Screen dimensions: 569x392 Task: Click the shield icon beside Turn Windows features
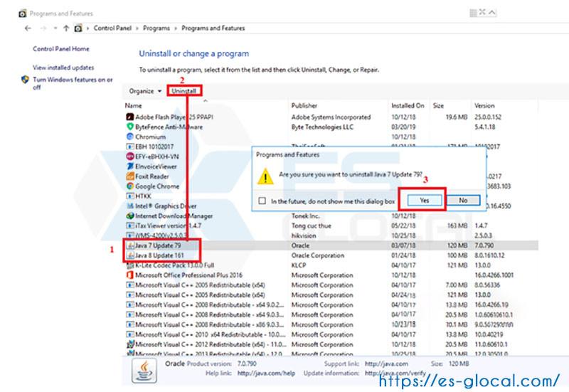click(x=25, y=80)
